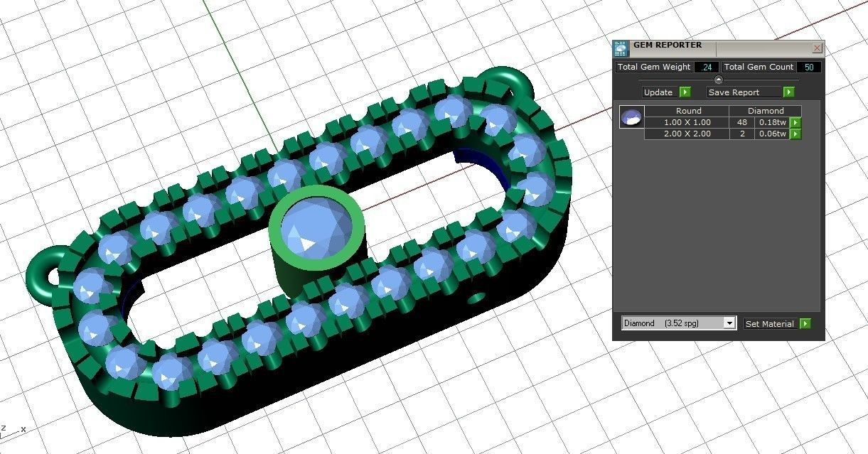Image resolution: width=868 pixels, height=454 pixels.
Task: Click the green arrow beside Save Report
Action: click(x=788, y=92)
